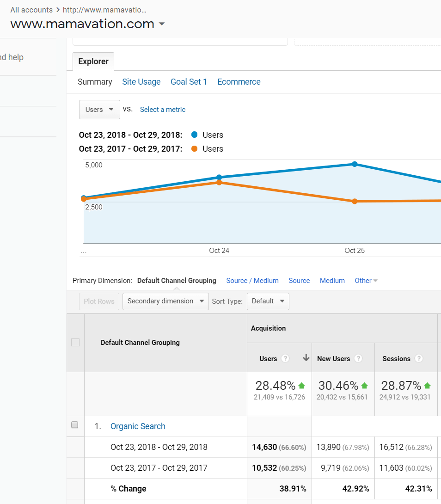Open the Sort Type Default dropdown
This screenshot has height=504, width=441.
pyautogui.click(x=268, y=301)
